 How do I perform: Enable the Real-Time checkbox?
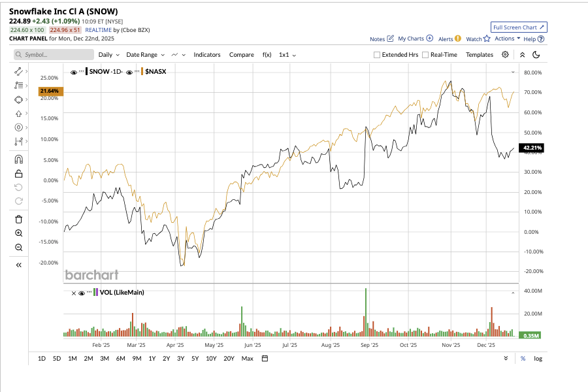[425, 54]
